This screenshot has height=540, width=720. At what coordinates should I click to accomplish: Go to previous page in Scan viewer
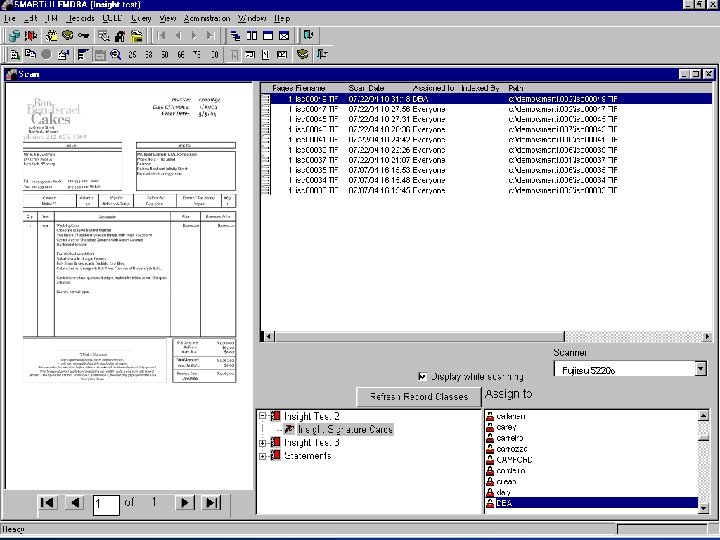click(75, 503)
